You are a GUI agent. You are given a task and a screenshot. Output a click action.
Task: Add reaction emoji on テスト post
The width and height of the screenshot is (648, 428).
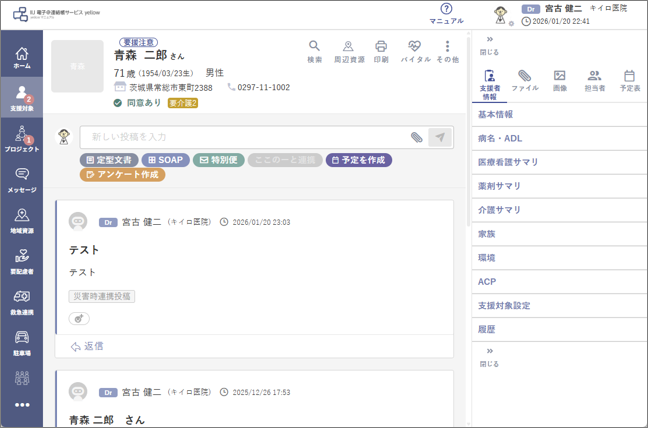[79, 319]
